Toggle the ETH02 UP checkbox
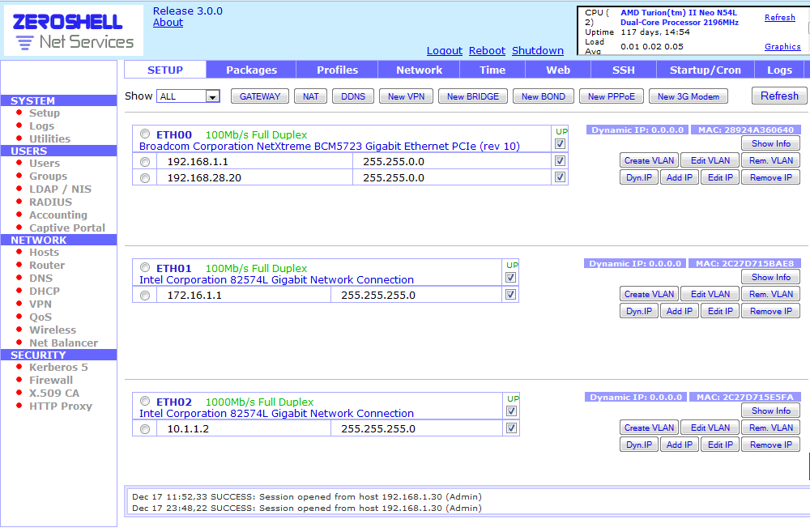The image size is (810, 532). coord(511,411)
